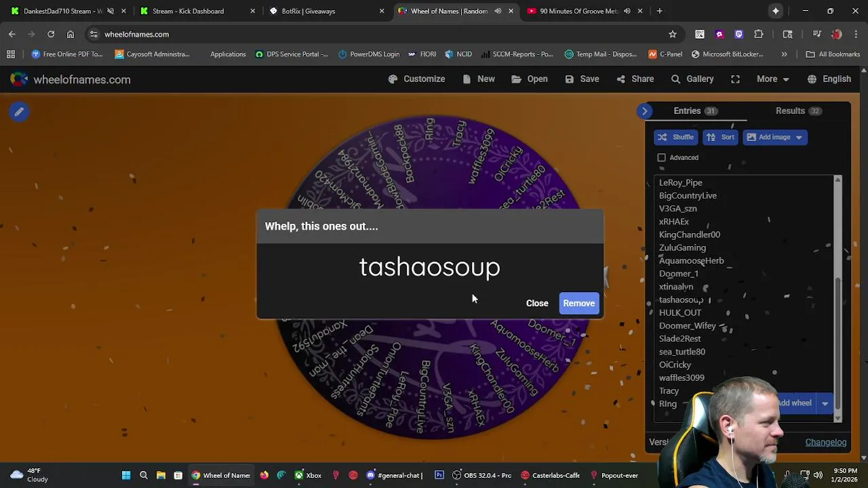The height and width of the screenshot is (488, 868).
Task: Switch to 90 Minutes Of Groove tab
Action: point(583,11)
